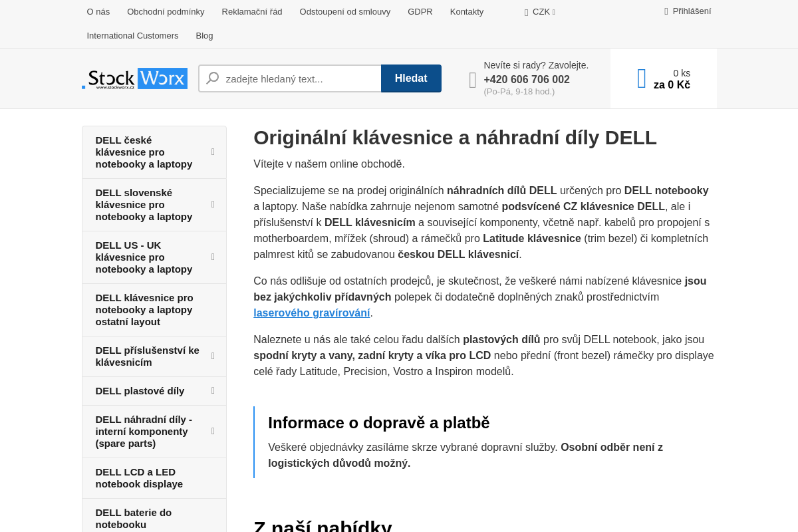Click the Hledat search button
Image resolution: width=798 pixels, height=532 pixels.
pyautogui.click(x=411, y=78)
